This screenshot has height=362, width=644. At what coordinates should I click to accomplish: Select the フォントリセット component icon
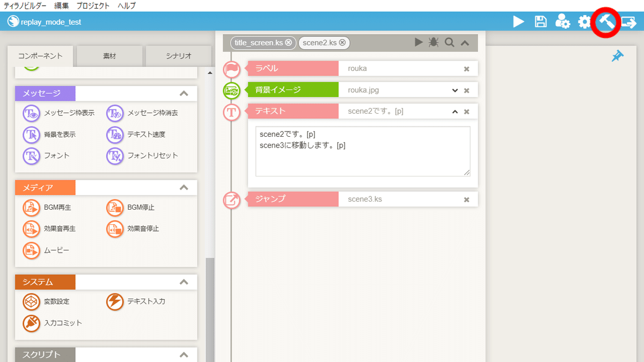(x=115, y=156)
